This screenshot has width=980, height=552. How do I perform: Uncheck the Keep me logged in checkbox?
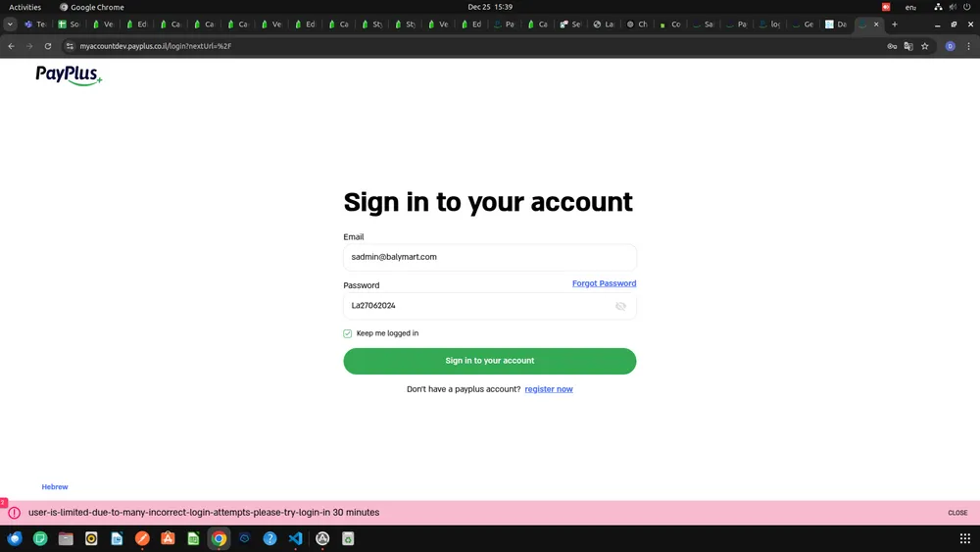[348, 333]
